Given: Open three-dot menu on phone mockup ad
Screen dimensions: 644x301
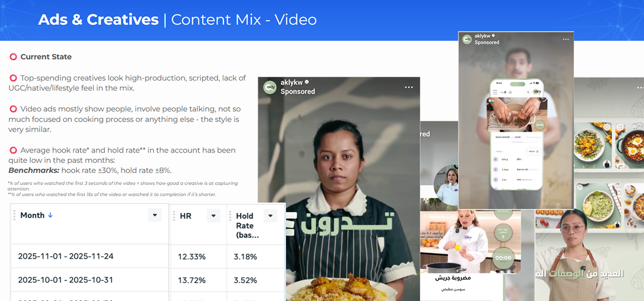Looking at the screenshot, I should 566,39.
